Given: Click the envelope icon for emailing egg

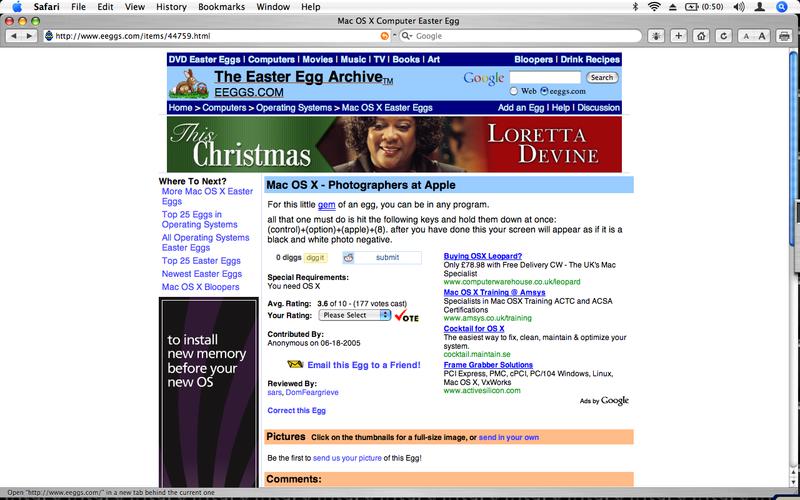Looking at the screenshot, I should coord(295,365).
